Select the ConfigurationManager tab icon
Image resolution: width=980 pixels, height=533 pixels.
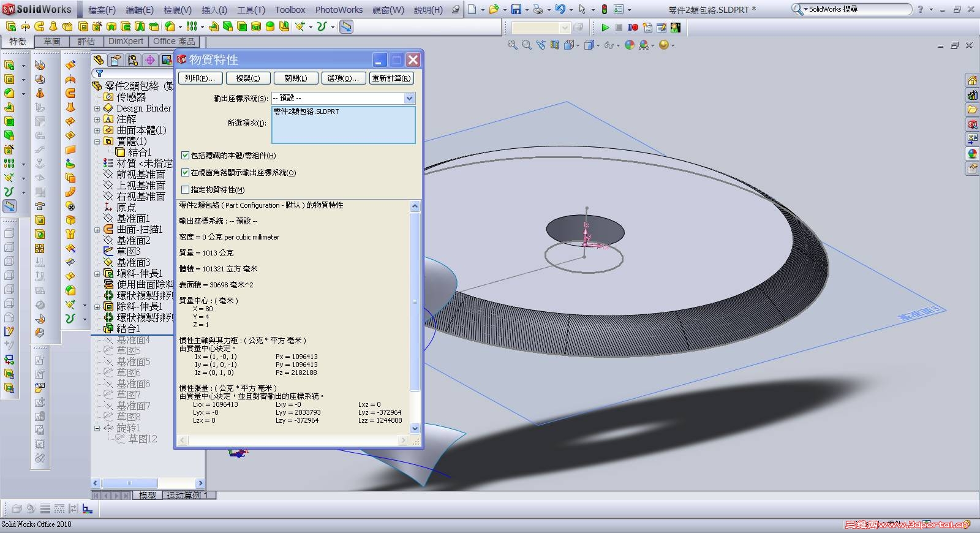tap(133, 59)
